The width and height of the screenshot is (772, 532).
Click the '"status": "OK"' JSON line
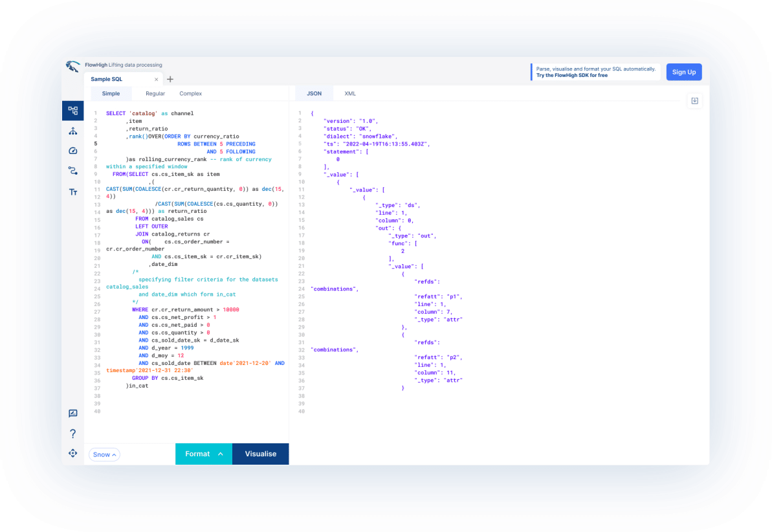(349, 129)
